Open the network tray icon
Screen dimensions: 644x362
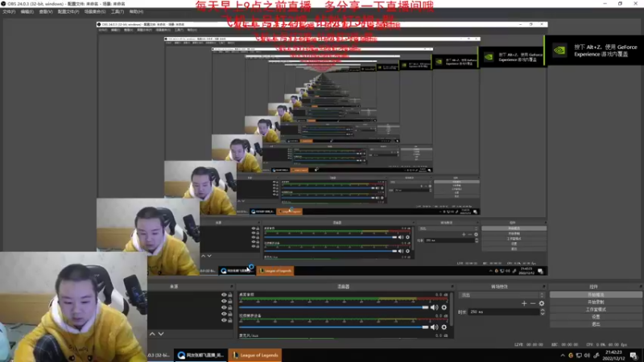coord(579,356)
